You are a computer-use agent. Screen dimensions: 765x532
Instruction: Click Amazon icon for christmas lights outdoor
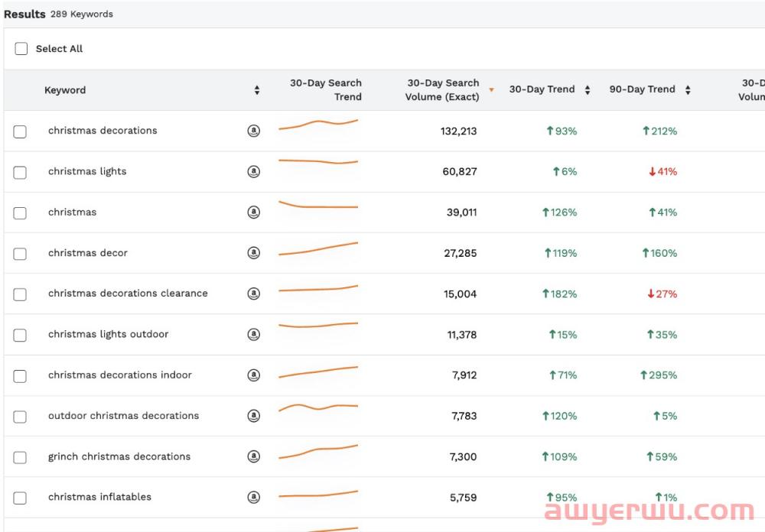[254, 335]
